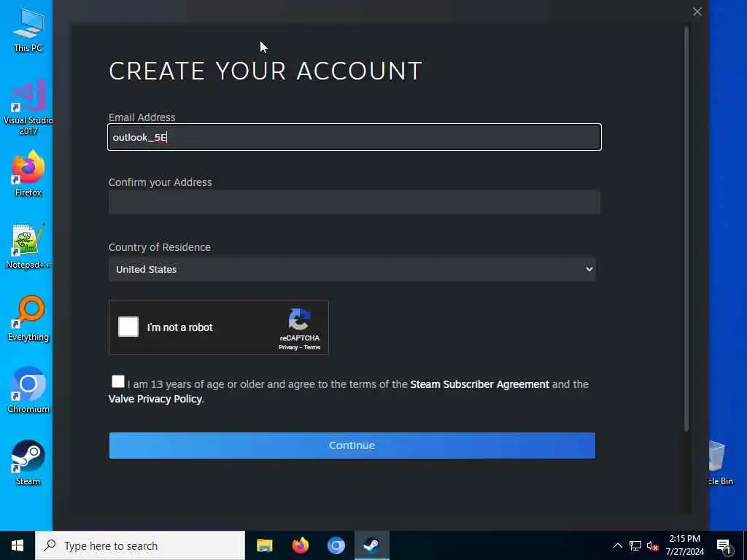Select the Steam taskbar button
Screen dimensions: 747x560
tap(371, 545)
